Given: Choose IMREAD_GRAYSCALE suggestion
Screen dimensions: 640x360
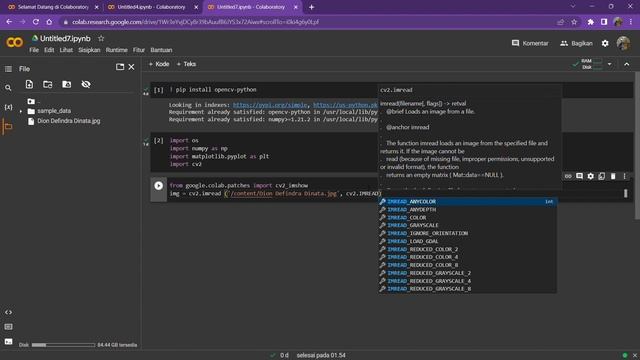Looking at the screenshot, I should click(467, 225).
